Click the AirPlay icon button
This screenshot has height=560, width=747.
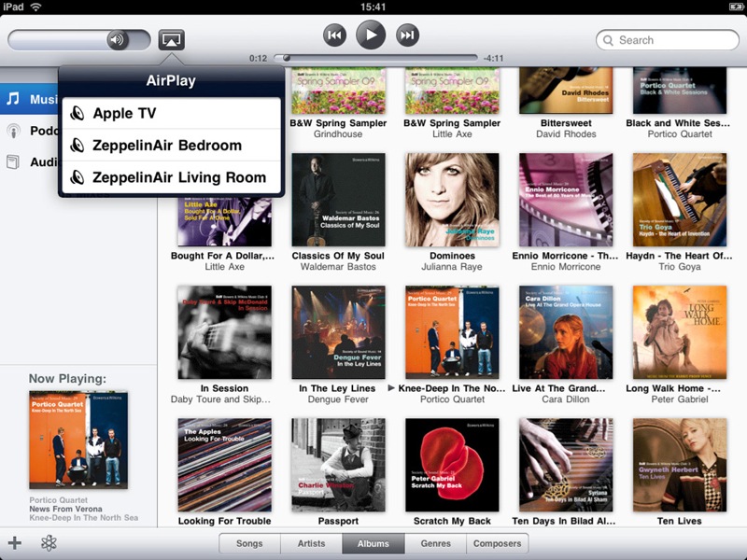(172, 39)
